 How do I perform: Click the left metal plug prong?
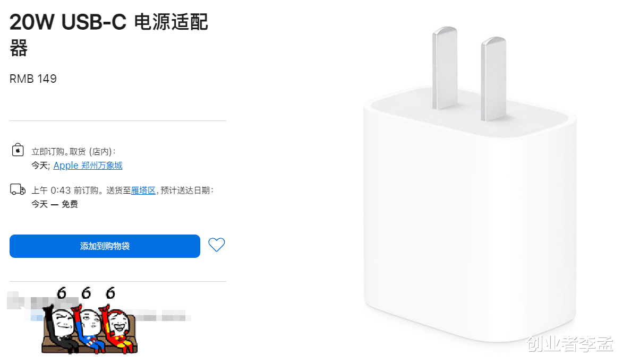click(x=445, y=68)
